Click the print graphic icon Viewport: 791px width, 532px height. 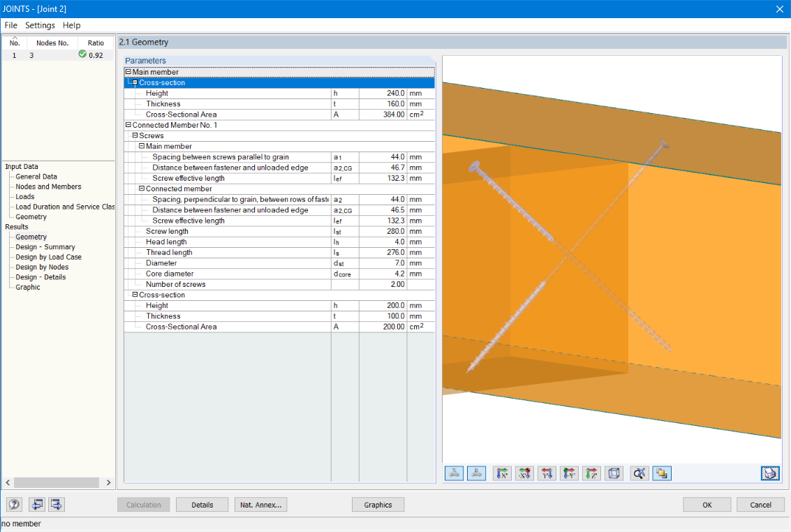coord(770,473)
